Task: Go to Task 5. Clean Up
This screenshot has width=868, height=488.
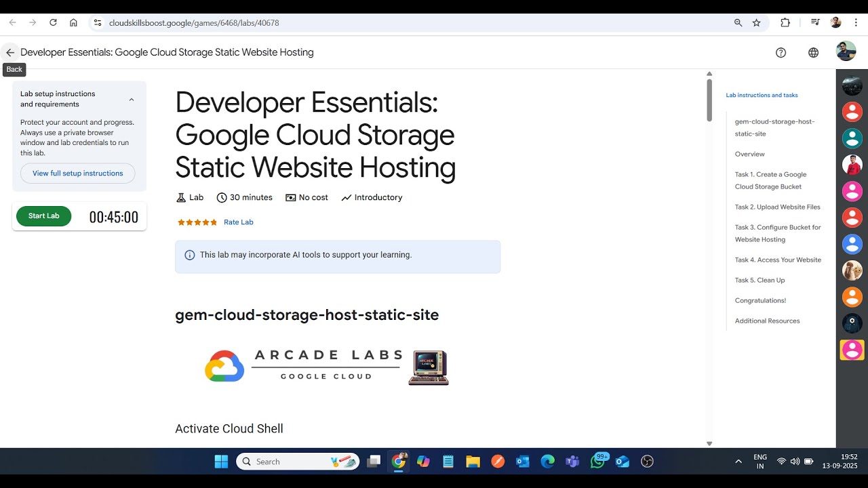Action: click(x=759, y=280)
